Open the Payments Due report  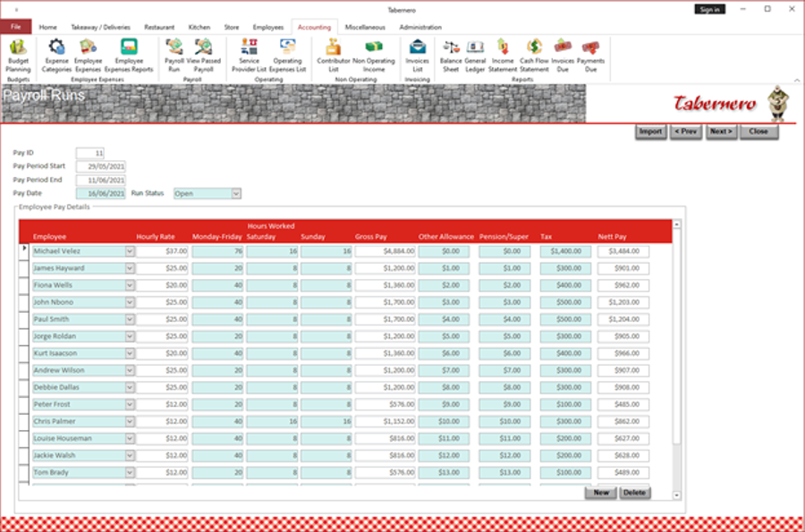coord(590,55)
